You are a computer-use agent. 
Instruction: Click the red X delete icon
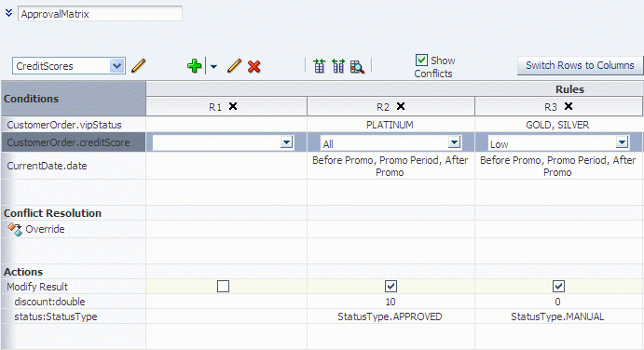pyautogui.click(x=254, y=66)
